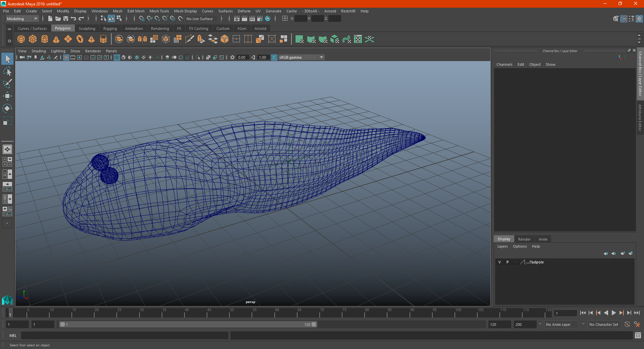Create a polygon pyramid from the shelf

pyautogui.click(x=92, y=39)
